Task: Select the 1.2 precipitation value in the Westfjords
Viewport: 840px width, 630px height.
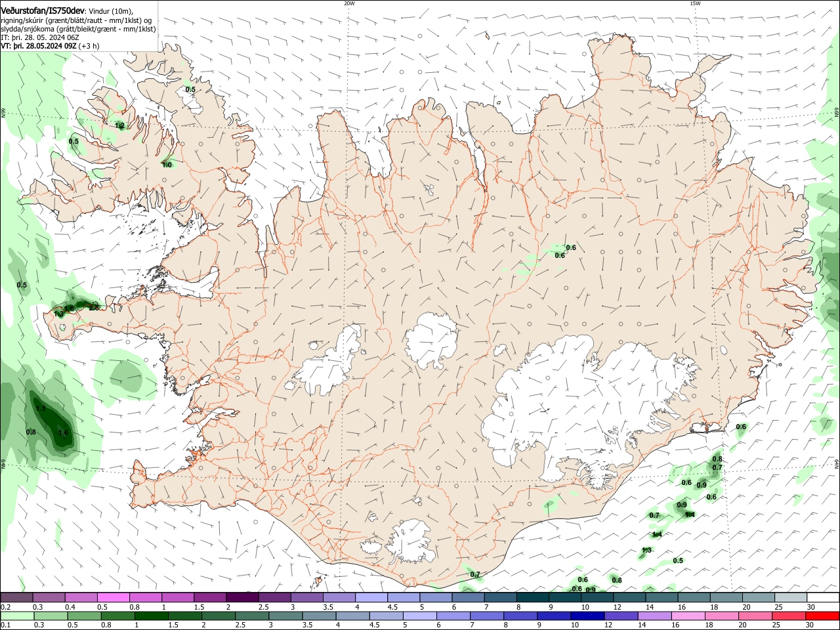Action: pos(119,125)
